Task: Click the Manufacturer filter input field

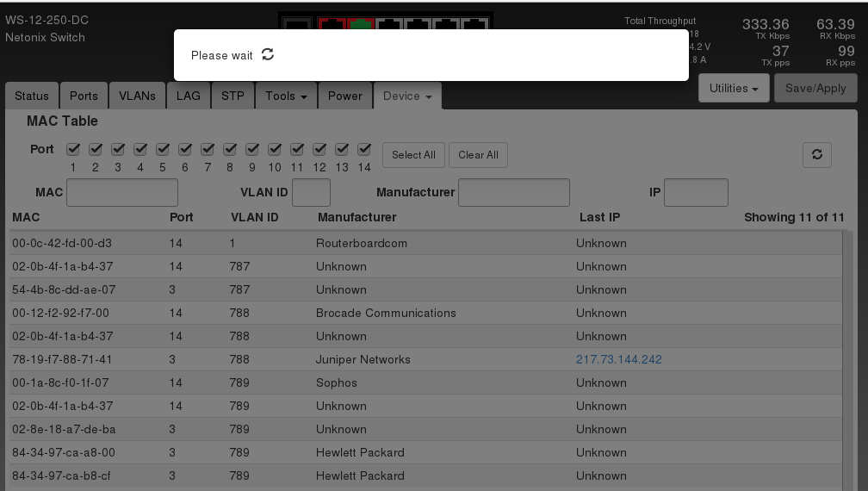Action: [x=513, y=192]
